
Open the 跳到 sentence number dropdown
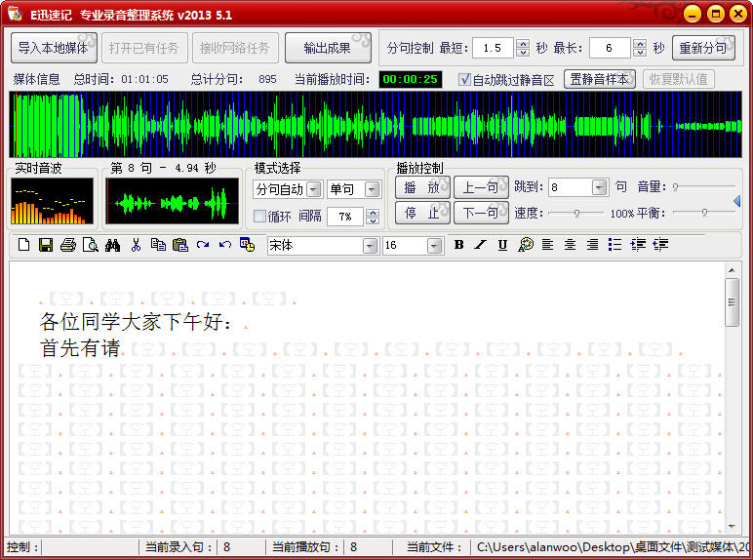[599, 187]
